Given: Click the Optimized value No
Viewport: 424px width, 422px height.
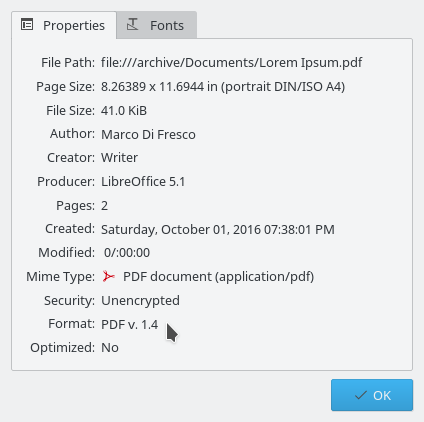Looking at the screenshot, I should 110,348.
